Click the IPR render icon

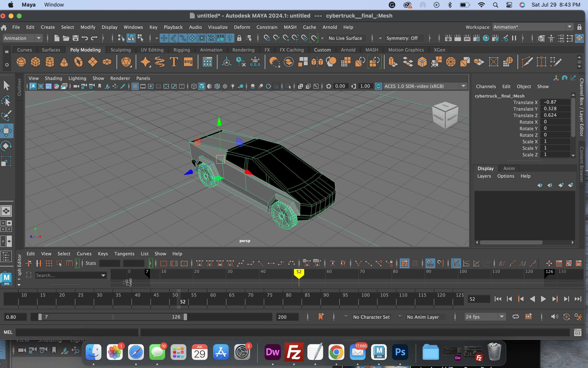pos(467,38)
